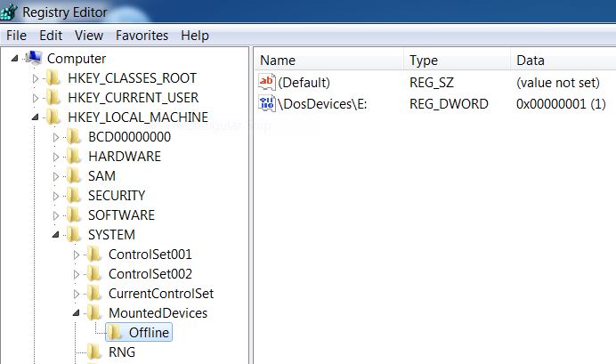Click the HKEY_LOCAL_MACHINE folder icon
This screenshot has height=364, width=616.
pos(53,117)
